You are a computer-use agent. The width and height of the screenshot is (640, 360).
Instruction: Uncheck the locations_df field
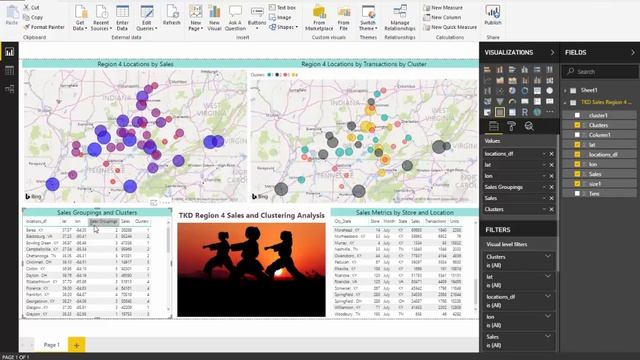pyautogui.click(x=577, y=154)
